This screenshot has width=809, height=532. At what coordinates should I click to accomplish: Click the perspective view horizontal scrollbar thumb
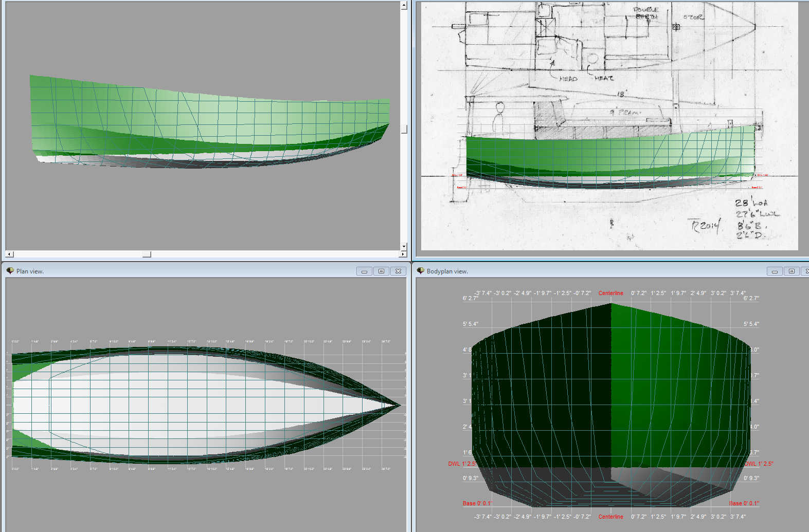(x=147, y=254)
